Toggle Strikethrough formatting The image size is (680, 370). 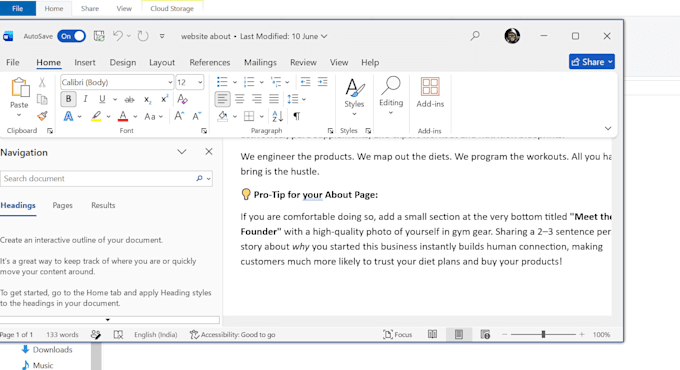click(x=129, y=99)
